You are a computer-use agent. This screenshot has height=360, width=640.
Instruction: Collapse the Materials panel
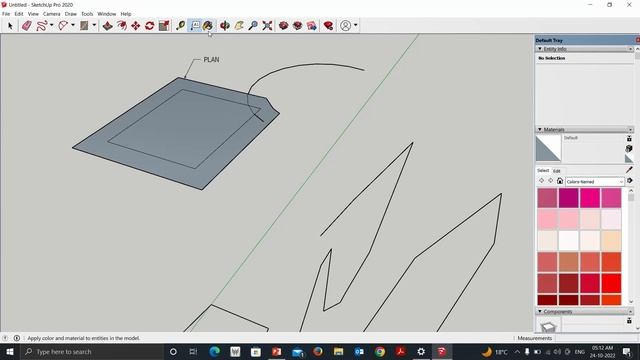coord(540,129)
